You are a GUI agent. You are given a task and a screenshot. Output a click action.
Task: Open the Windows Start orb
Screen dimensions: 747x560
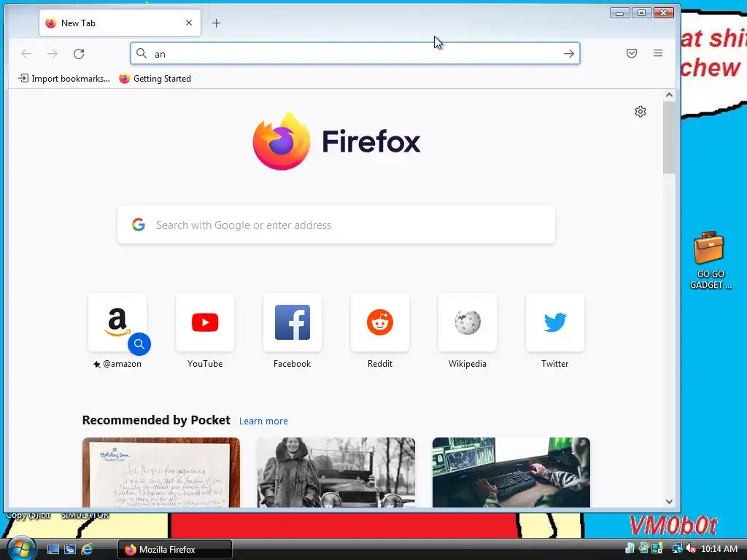point(22,549)
